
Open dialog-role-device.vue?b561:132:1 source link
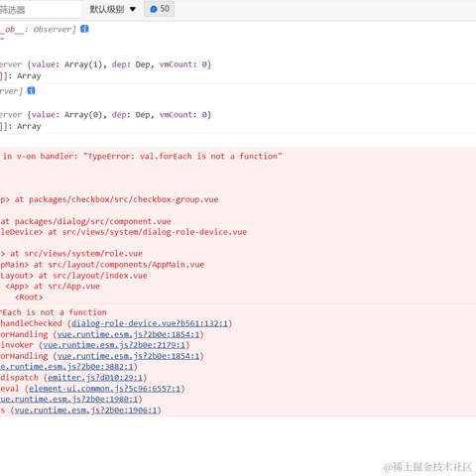(150, 323)
